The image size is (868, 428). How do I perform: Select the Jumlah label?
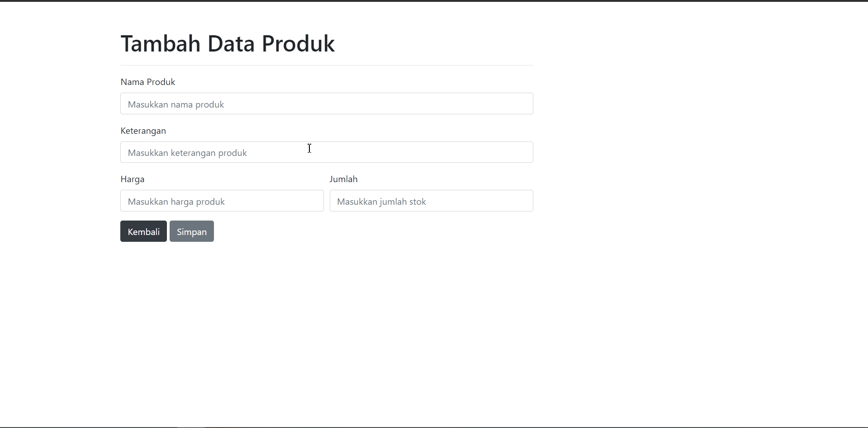point(343,179)
